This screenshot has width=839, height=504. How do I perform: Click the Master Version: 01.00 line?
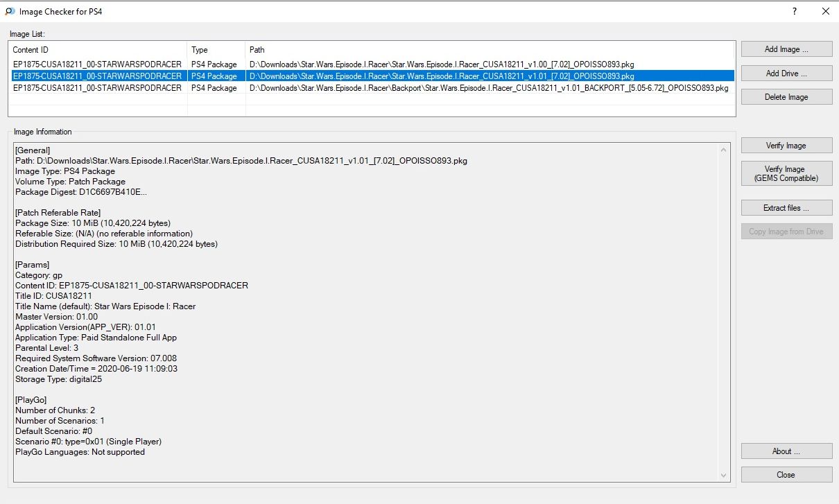pyautogui.click(x=56, y=317)
